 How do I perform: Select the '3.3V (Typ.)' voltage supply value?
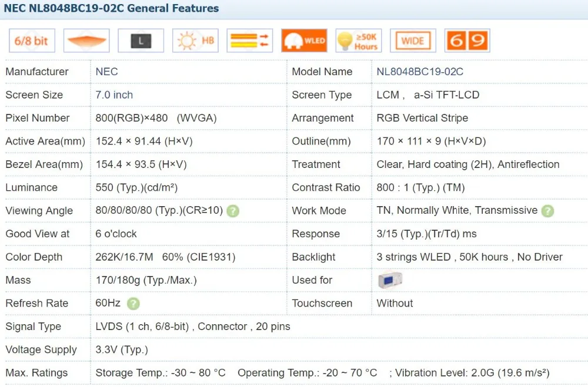click(122, 350)
